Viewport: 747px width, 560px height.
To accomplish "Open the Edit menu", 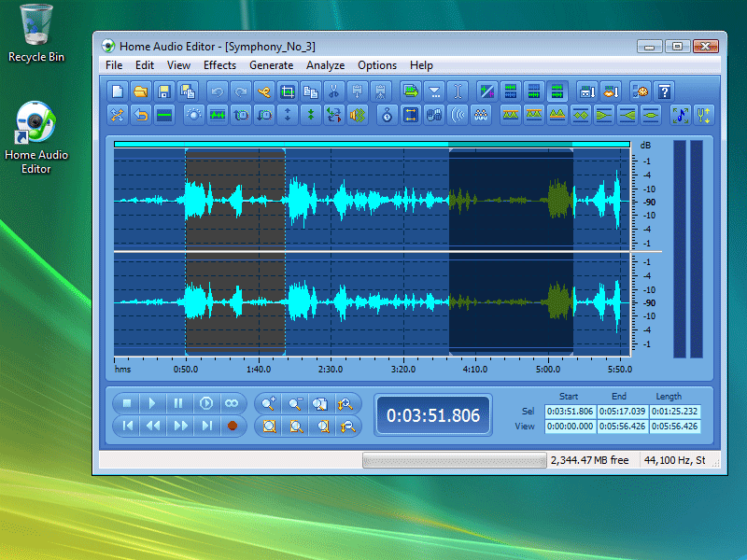I will [x=145, y=65].
